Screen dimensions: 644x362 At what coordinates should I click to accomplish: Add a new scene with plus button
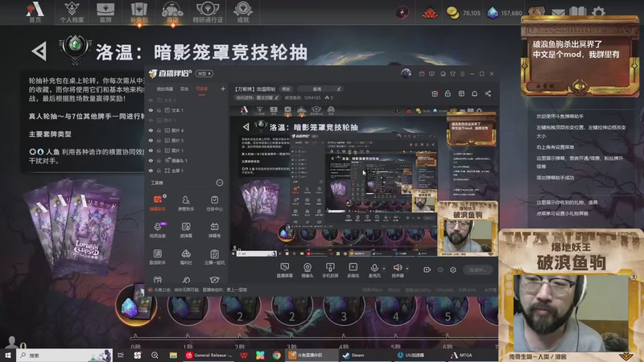pyautogui.click(x=223, y=88)
